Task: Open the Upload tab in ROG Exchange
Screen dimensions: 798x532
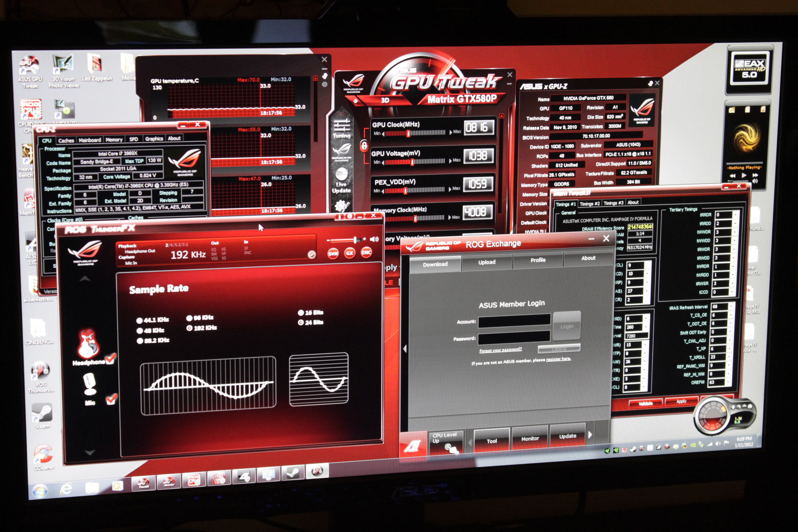Action: [x=487, y=262]
